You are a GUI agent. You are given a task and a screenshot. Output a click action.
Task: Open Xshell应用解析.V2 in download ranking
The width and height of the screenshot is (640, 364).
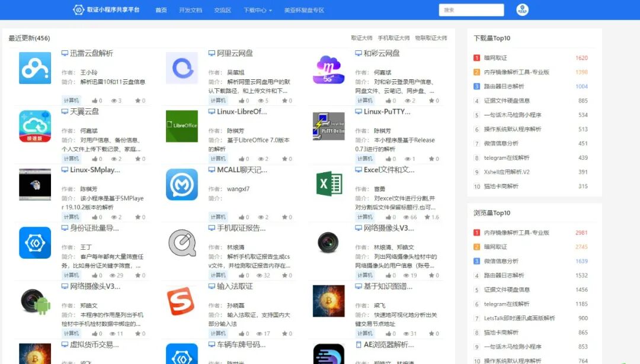pyautogui.click(x=507, y=172)
